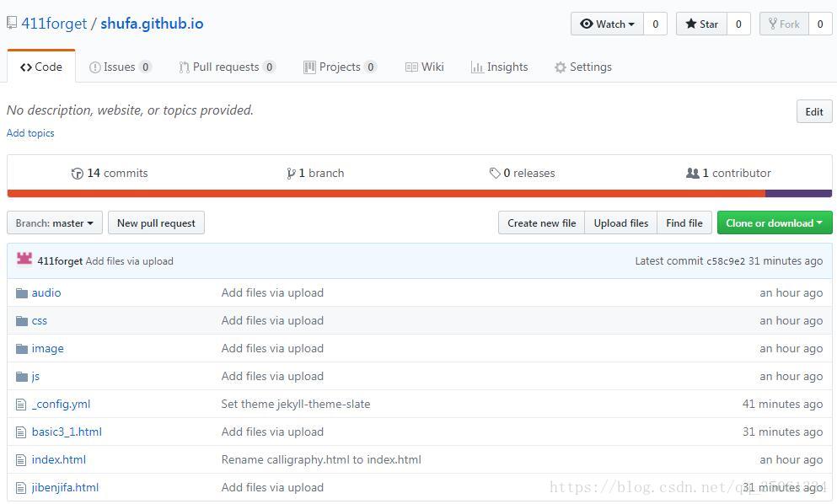
Task: Click the css folder icon
Action: (22, 321)
